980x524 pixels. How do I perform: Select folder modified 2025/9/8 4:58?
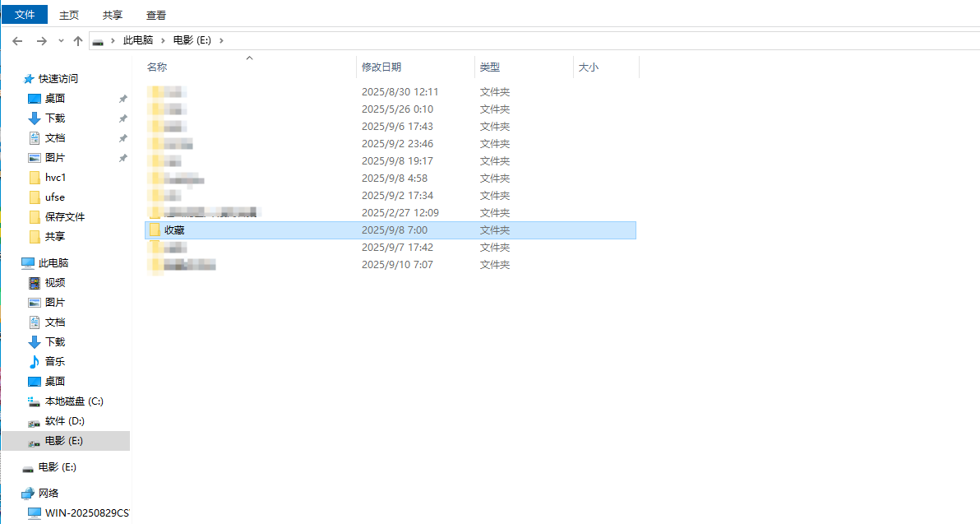[x=391, y=179]
